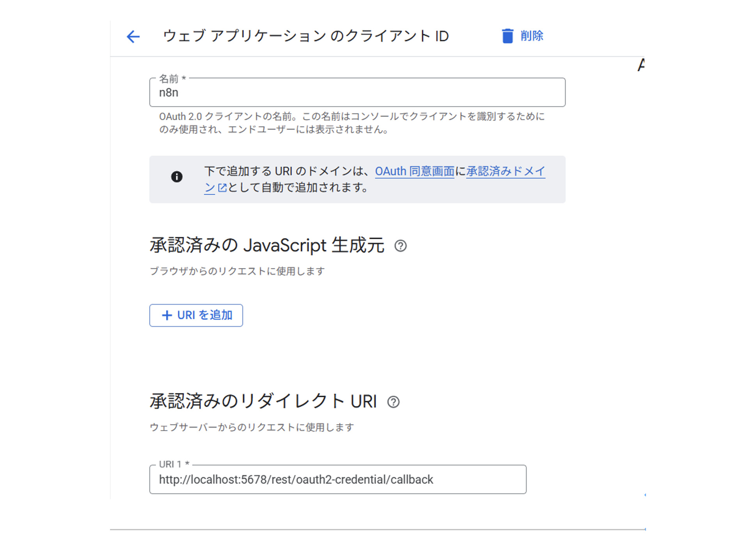Click the plus icon in the URI を追加 button
The image size is (756, 552).
[167, 315]
